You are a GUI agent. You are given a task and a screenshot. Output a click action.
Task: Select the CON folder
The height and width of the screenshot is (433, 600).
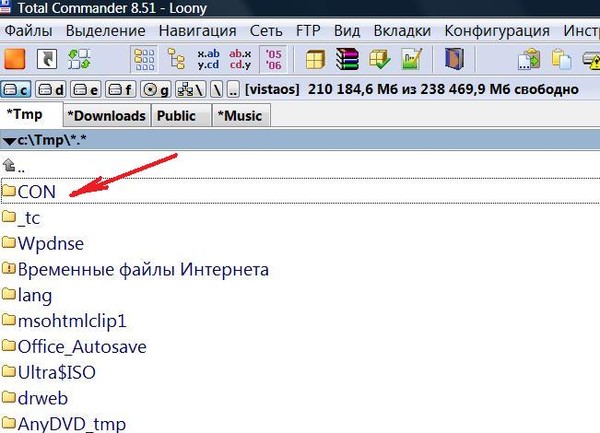35,190
